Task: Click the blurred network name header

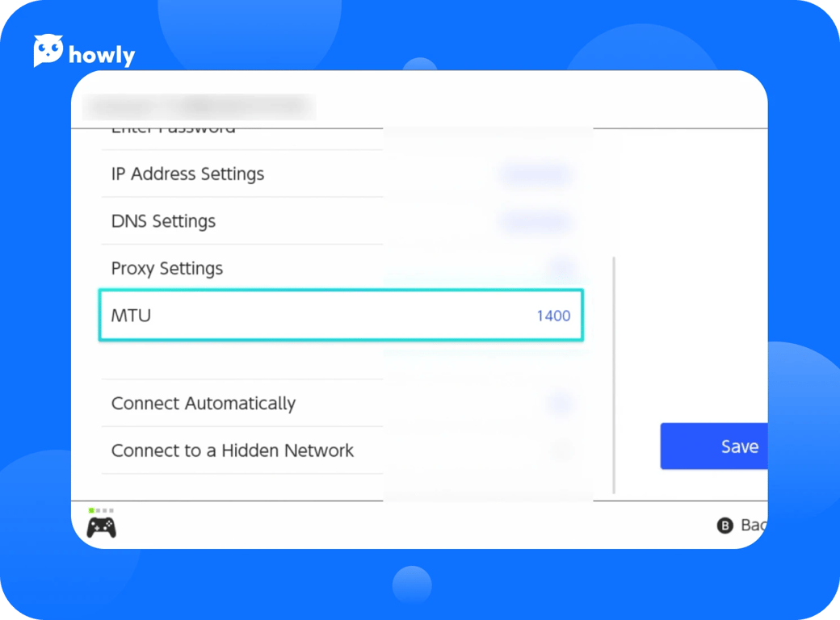Action: (198, 106)
